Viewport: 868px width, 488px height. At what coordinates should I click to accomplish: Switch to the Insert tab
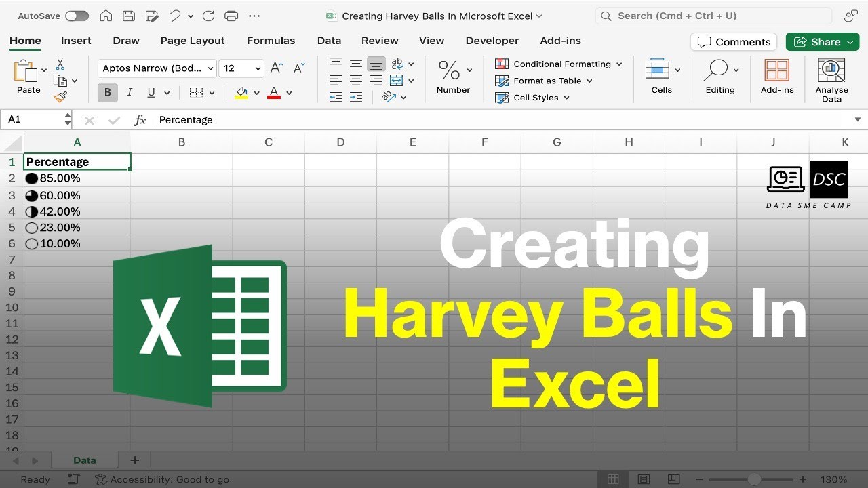(76, 41)
